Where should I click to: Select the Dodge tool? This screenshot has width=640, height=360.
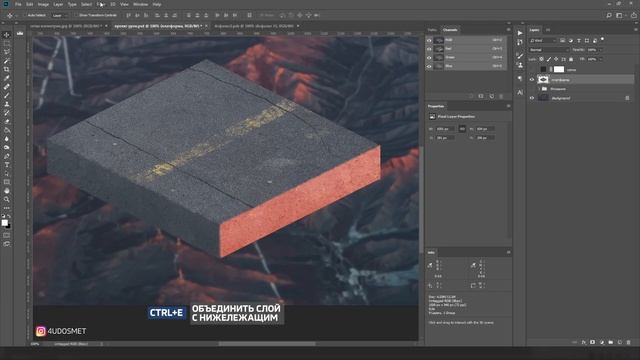click(6, 147)
